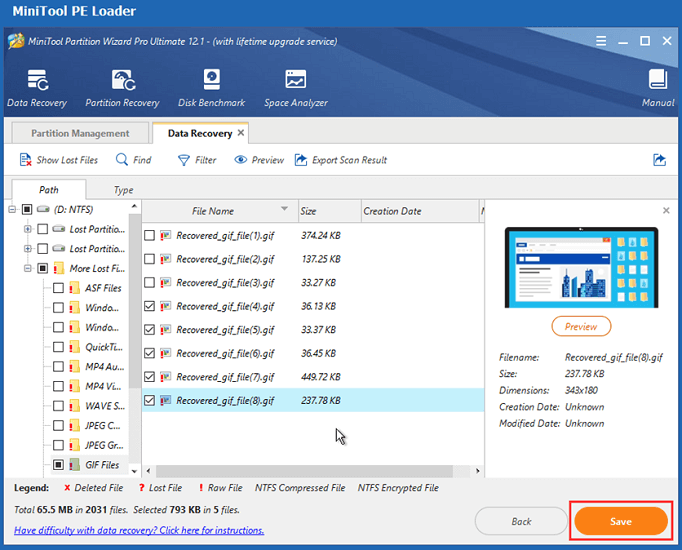Open the data recovery instructions link
The image size is (682, 550).
tap(139, 530)
